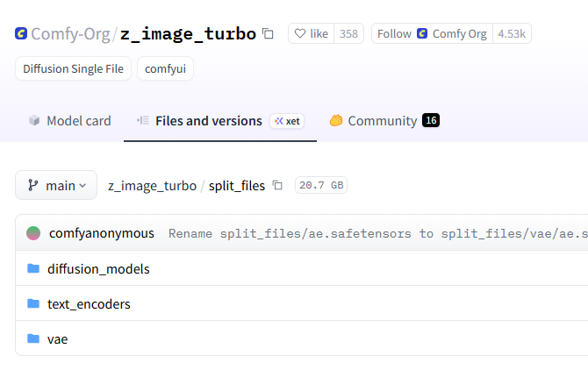The width and height of the screenshot is (588, 370).
Task: Copy the z_image_turbo model name
Action: tap(268, 33)
